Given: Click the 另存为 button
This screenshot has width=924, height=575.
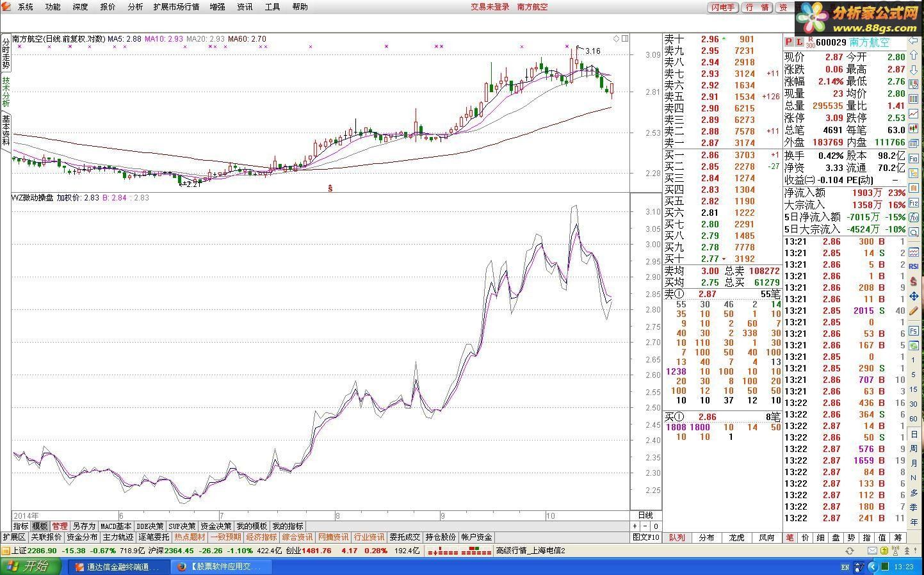Looking at the screenshot, I should coord(84,526).
